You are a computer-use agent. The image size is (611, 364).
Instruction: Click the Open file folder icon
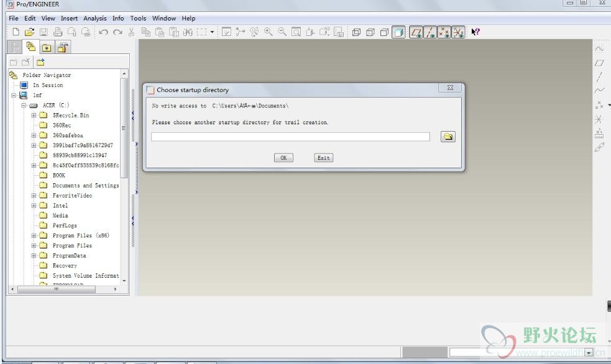coord(30,32)
